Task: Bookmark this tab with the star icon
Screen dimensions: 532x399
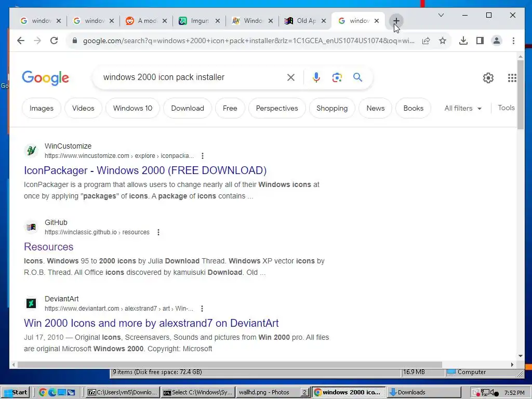Action: click(443, 41)
